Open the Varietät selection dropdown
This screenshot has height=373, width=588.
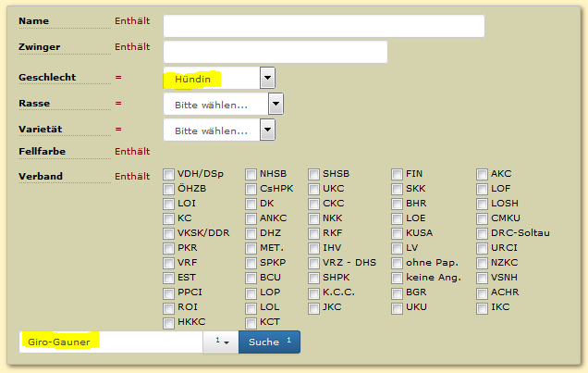tap(219, 131)
